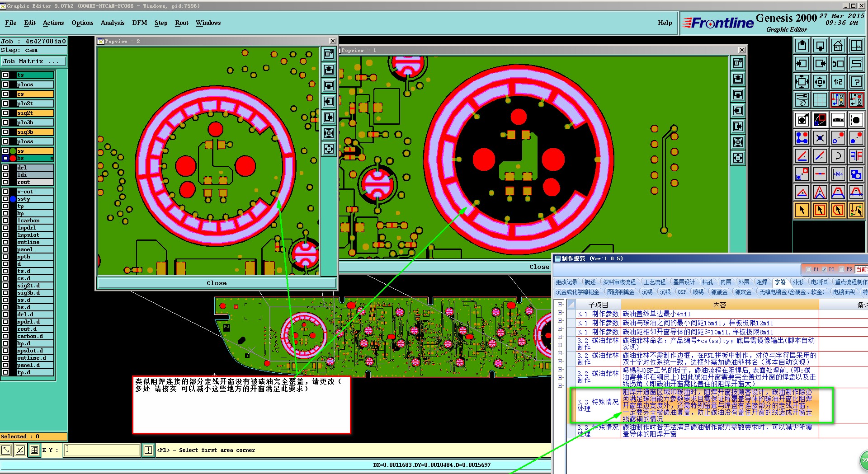Click the top icon in Popview 2 toolbar
The width and height of the screenshot is (868, 474).
[x=329, y=54]
